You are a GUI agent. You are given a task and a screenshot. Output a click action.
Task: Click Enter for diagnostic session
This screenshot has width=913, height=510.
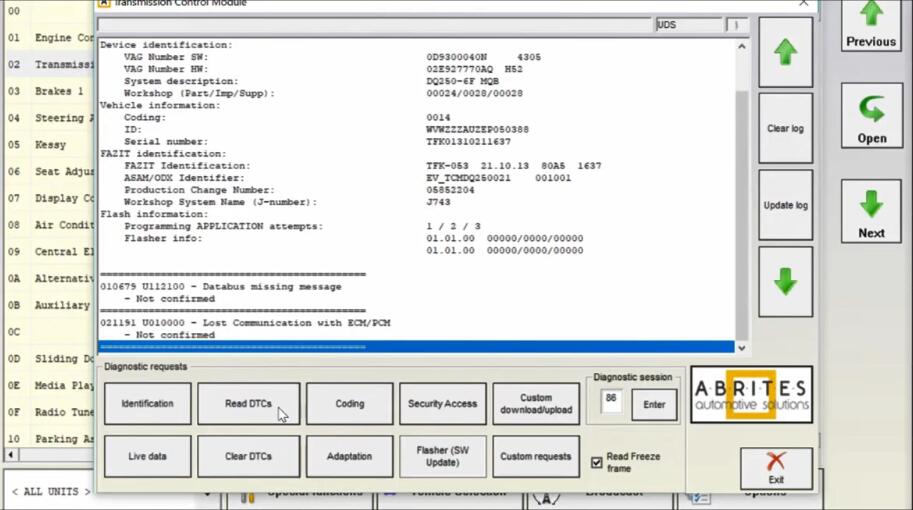coord(654,405)
